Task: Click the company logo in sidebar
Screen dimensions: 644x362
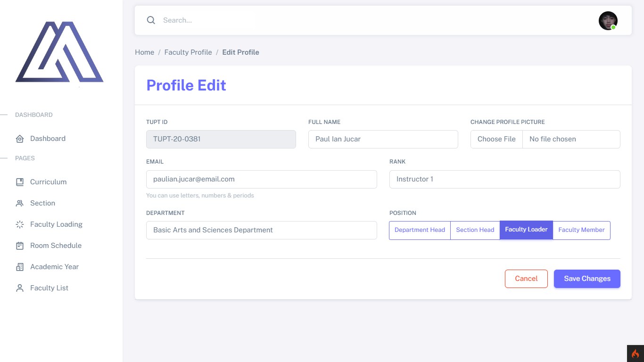Action: pyautogui.click(x=59, y=52)
